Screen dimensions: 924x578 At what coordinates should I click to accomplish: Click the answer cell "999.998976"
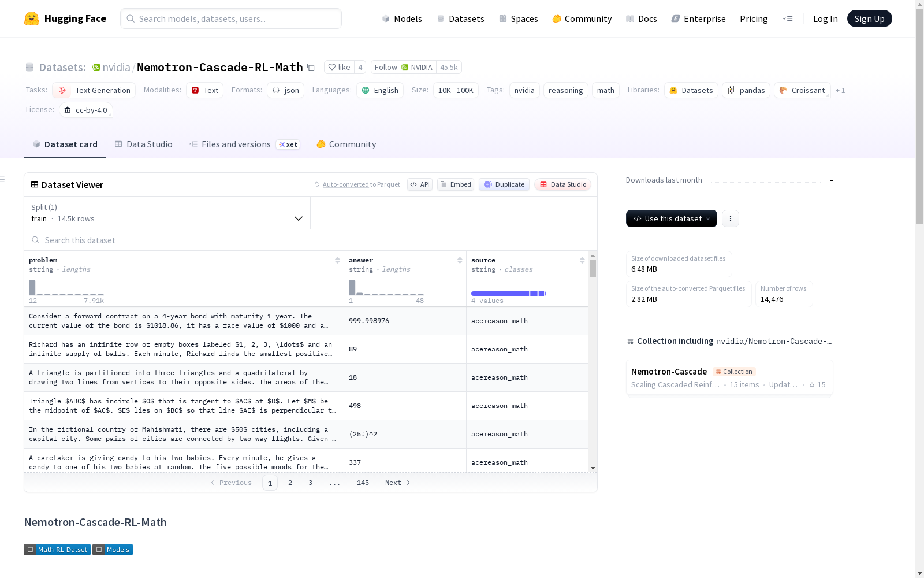(369, 321)
